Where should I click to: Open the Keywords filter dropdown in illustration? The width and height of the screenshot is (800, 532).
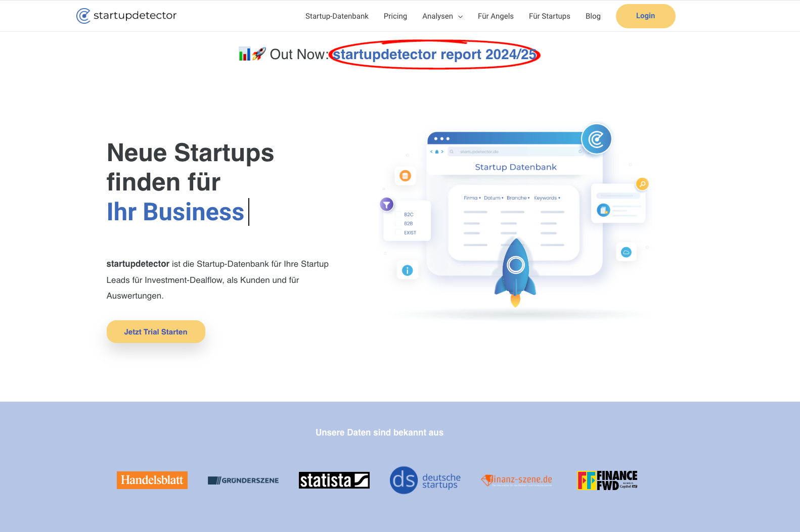(x=547, y=198)
